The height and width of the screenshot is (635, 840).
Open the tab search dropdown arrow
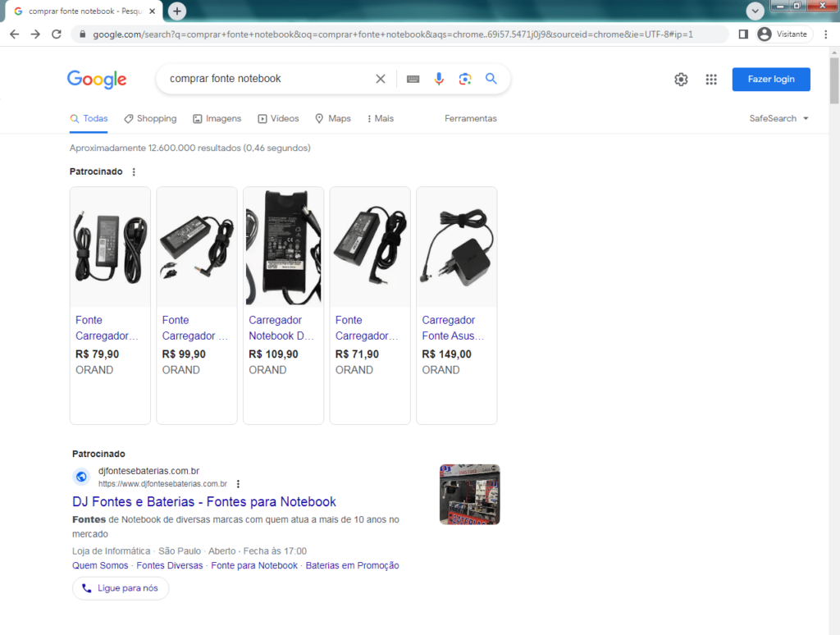pyautogui.click(x=755, y=11)
